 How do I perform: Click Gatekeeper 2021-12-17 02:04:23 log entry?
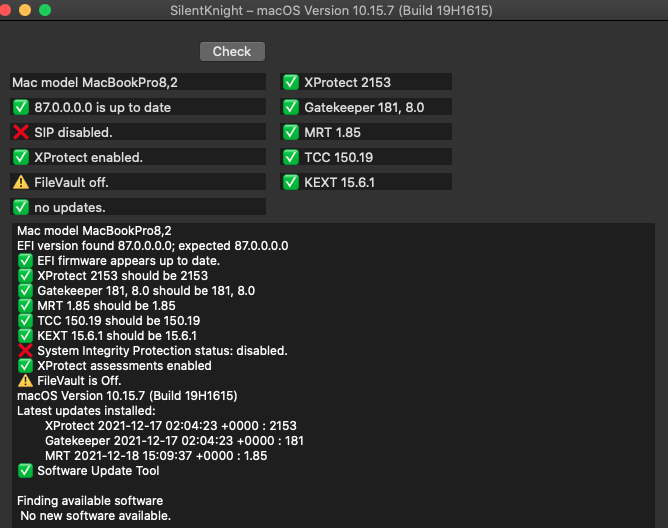[x=174, y=441]
